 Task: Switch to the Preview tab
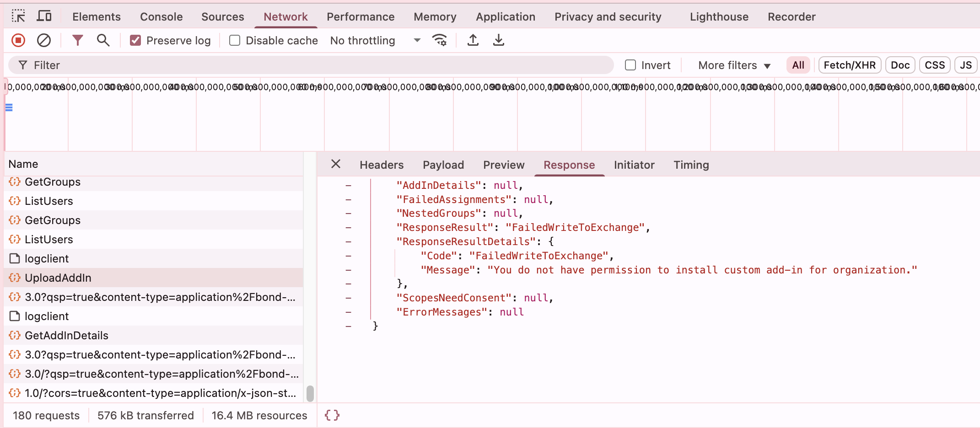click(x=504, y=165)
